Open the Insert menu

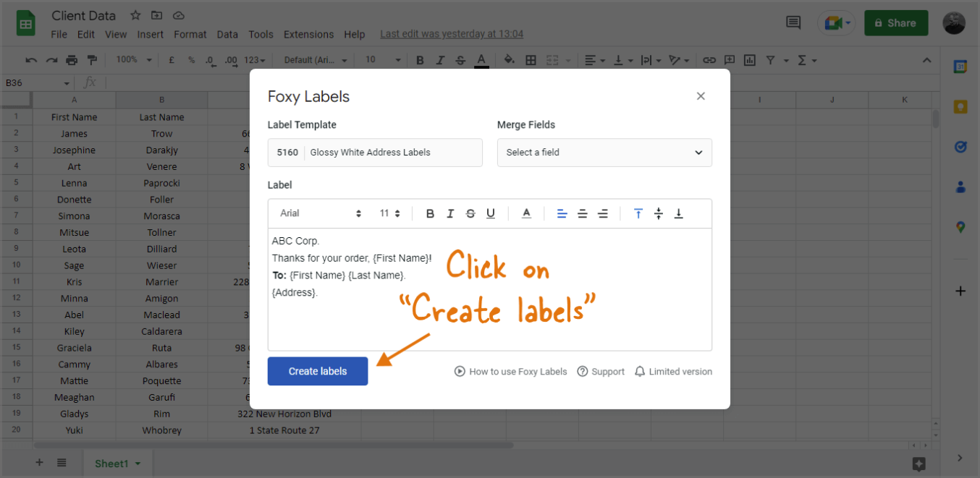(x=150, y=34)
